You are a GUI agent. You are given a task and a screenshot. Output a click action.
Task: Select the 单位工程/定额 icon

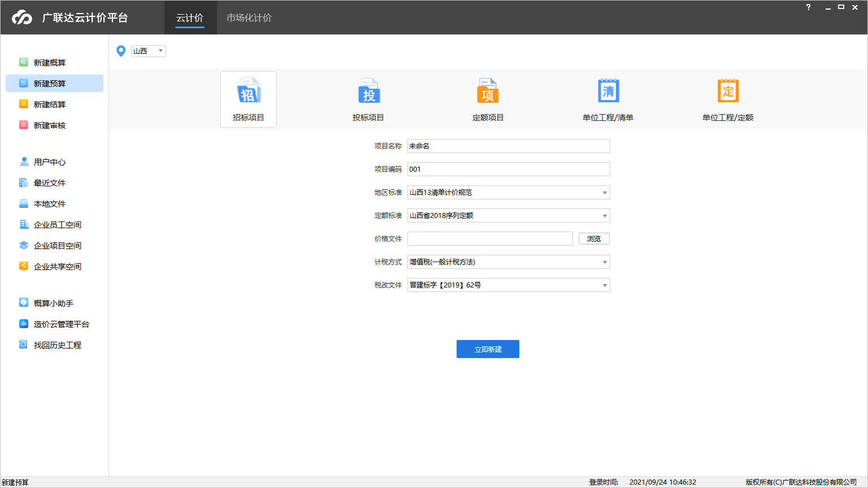tap(728, 90)
